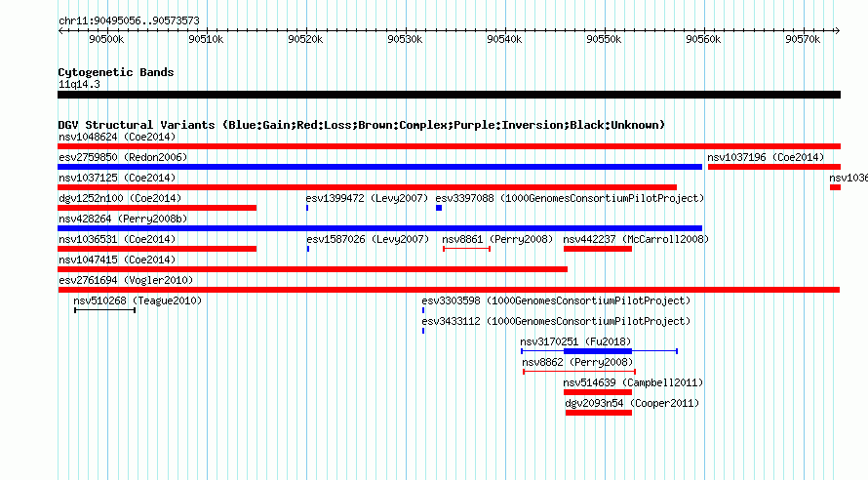The image size is (868, 480).
Task: Open nsv1036531 (Coe2014) variant label
Action: (117, 239)
